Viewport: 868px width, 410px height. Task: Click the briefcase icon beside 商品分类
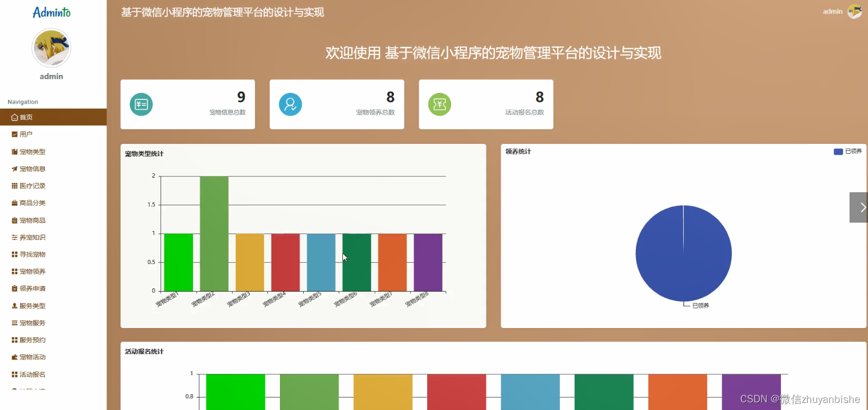point(15,203)
